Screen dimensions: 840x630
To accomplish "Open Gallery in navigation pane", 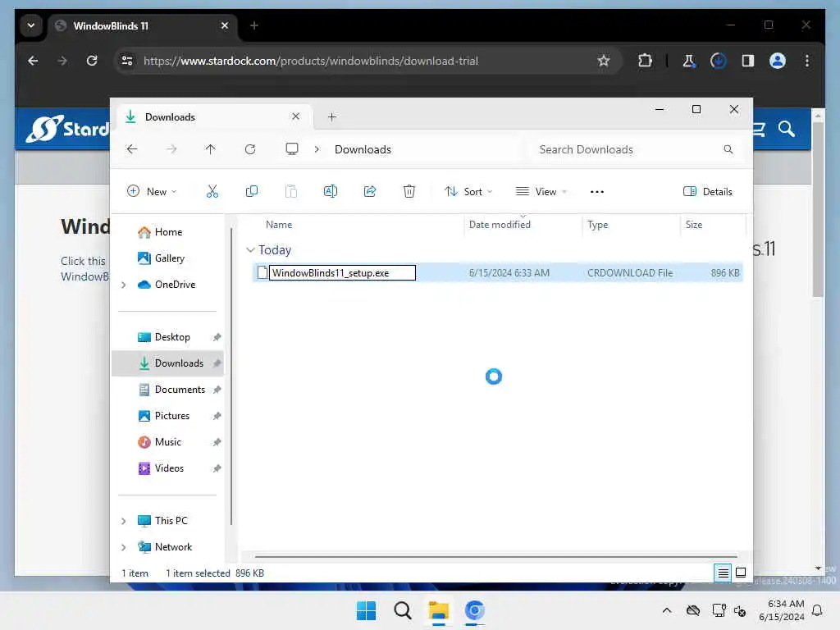I will point(169,258).
